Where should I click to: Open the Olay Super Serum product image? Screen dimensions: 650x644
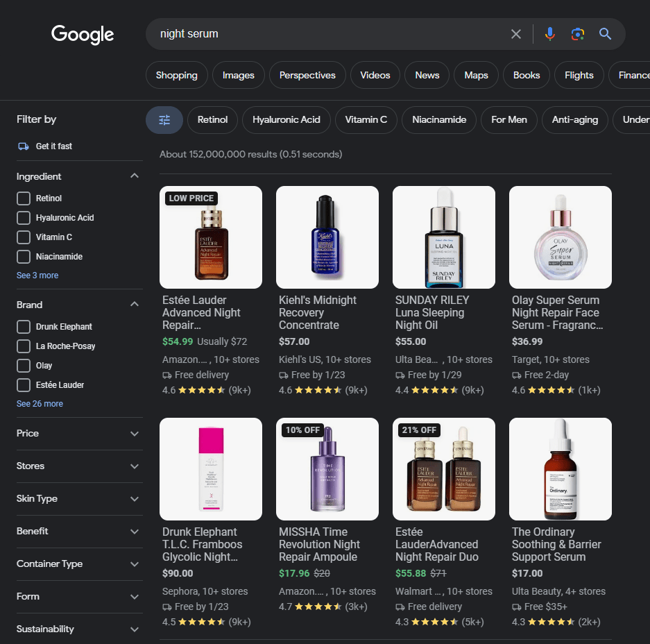click(560, 237)
